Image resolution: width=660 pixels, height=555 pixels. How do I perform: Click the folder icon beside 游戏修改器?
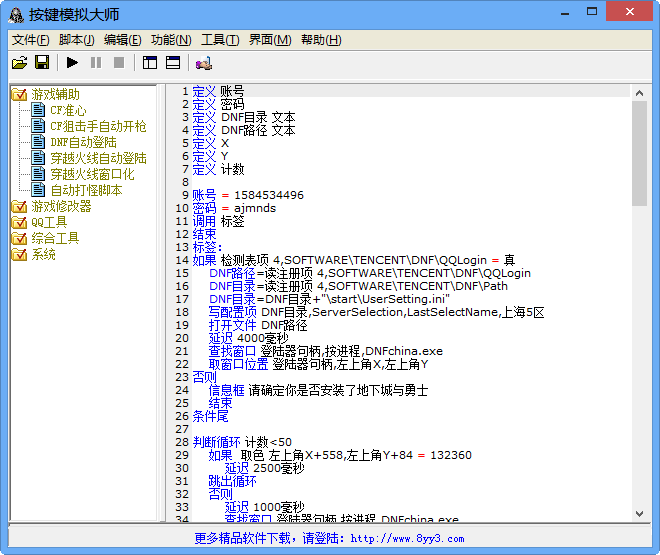19,206
